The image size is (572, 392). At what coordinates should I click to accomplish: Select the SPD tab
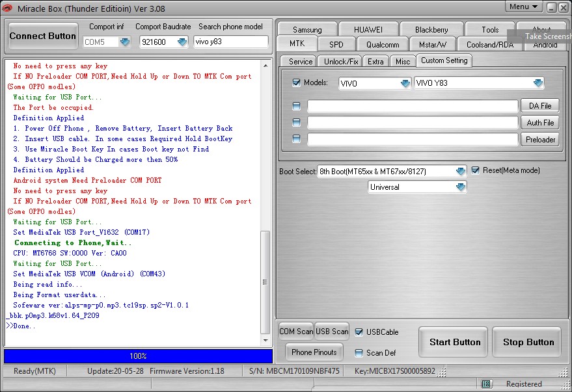[336, 44]
